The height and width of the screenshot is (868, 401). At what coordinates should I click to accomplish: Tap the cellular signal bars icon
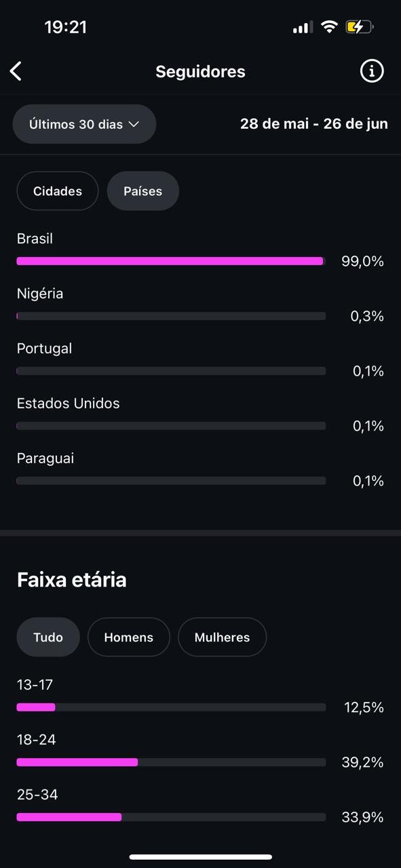303,28
